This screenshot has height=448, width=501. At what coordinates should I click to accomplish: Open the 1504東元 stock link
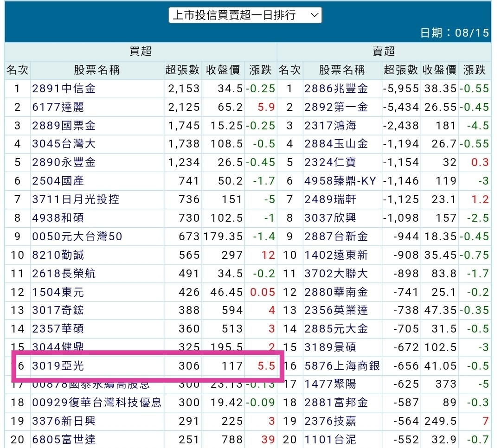pyautogui.click(x=58, y=292)
